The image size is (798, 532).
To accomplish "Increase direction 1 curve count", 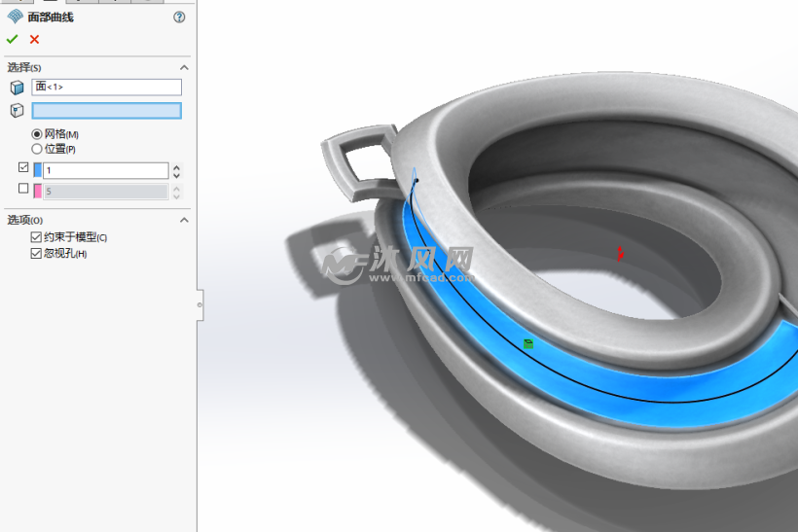I will click(176, 166).
